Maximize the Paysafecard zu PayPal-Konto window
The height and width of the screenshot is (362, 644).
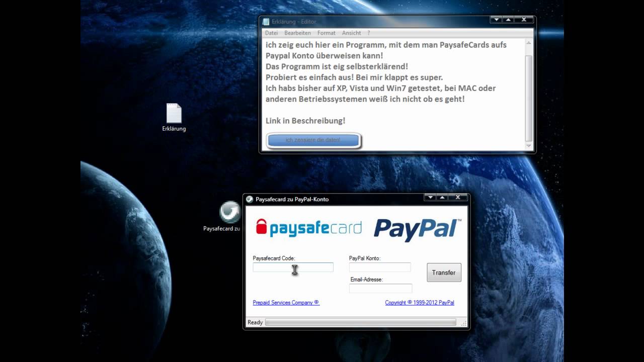tap(442, 197)
